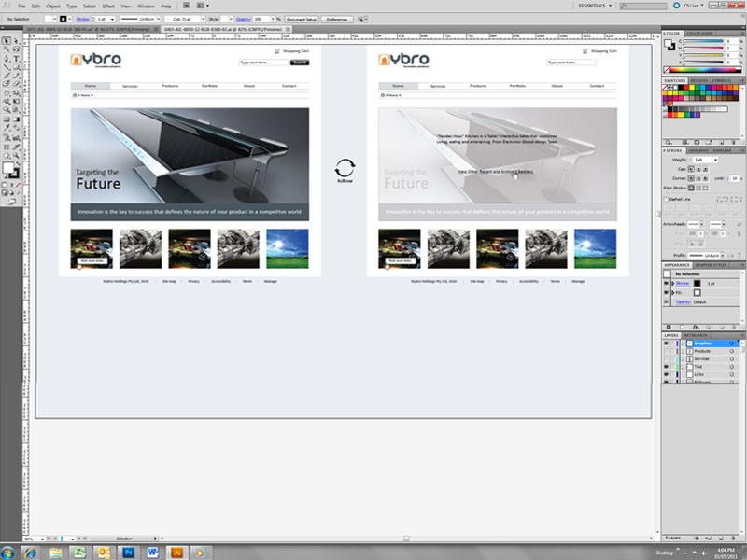The image size is (747, 560).
Task: Open the Effect menu
Action: (108, 7)
